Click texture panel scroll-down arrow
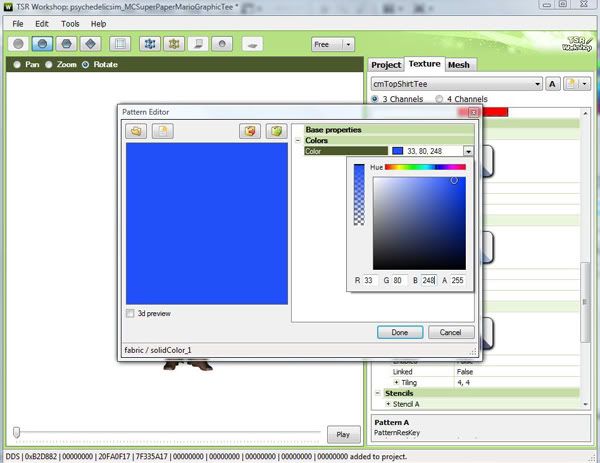The image size is (600, 463). click(x=585, y=404)
